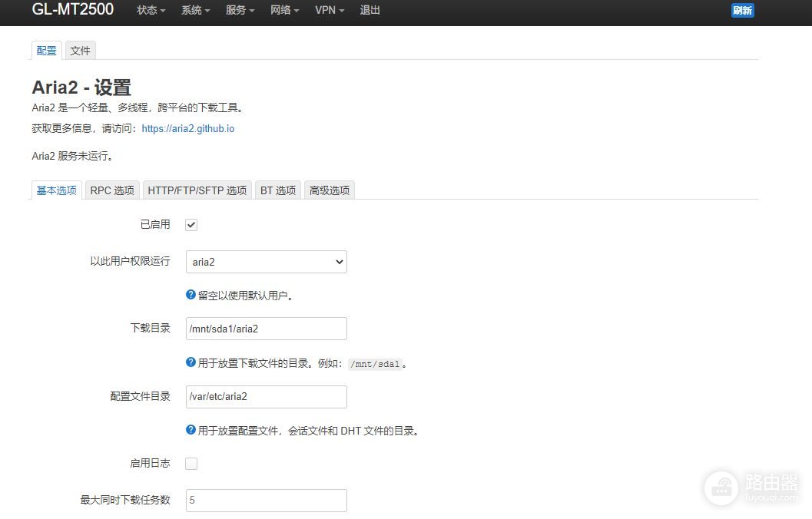The image size is (812, 519).
Task: Uncheck the 已启用 enabled checkbox
Action: click(192, 225)
